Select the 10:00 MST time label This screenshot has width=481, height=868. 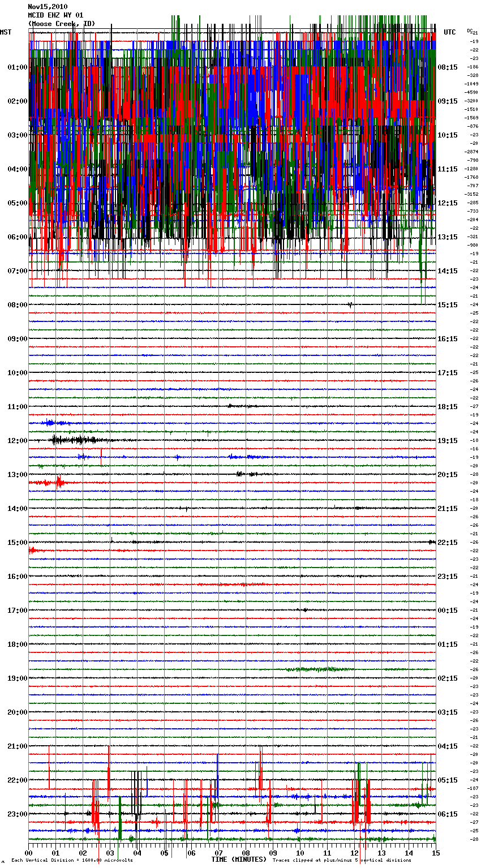(18, 373)
